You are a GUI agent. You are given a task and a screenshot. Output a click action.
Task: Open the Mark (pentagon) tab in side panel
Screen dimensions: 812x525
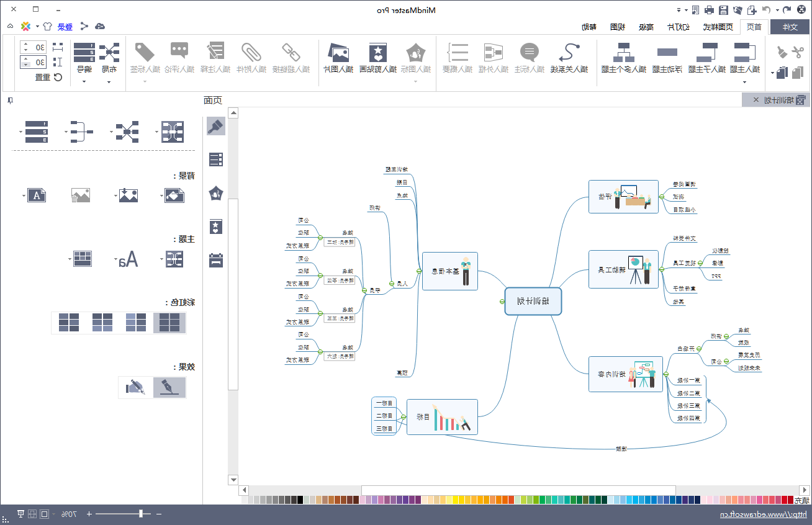pyautogui.click(x=216, y=193)
